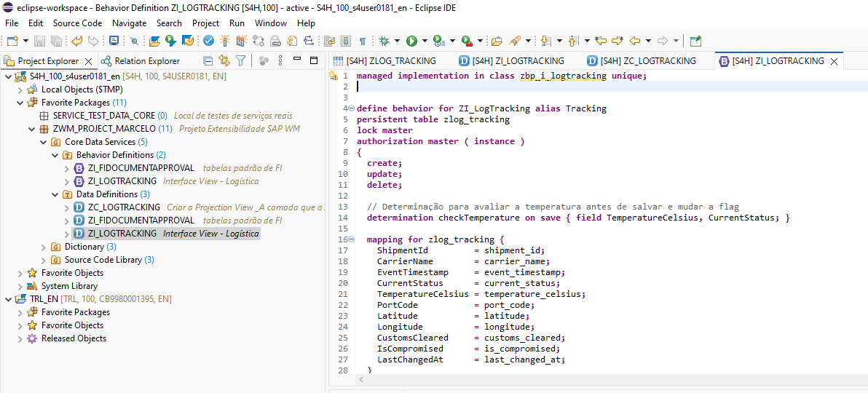Click the green Run button in toolbar
Viewport: 868px width, 393px height.
(411, 41)
